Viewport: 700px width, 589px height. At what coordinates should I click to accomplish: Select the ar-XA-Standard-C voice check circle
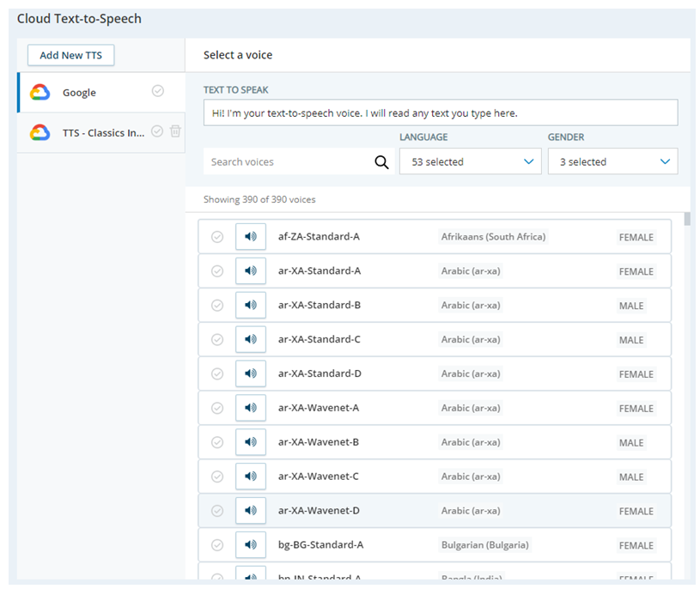217,339
